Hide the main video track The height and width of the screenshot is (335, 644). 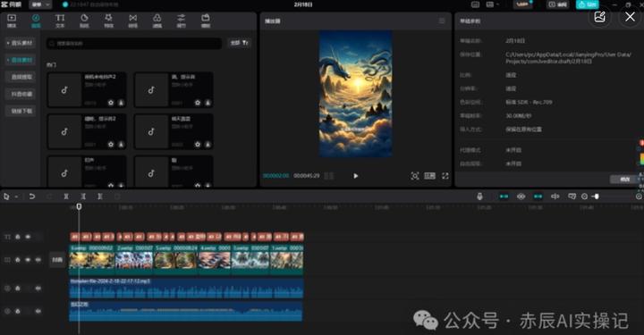(28, 260)
